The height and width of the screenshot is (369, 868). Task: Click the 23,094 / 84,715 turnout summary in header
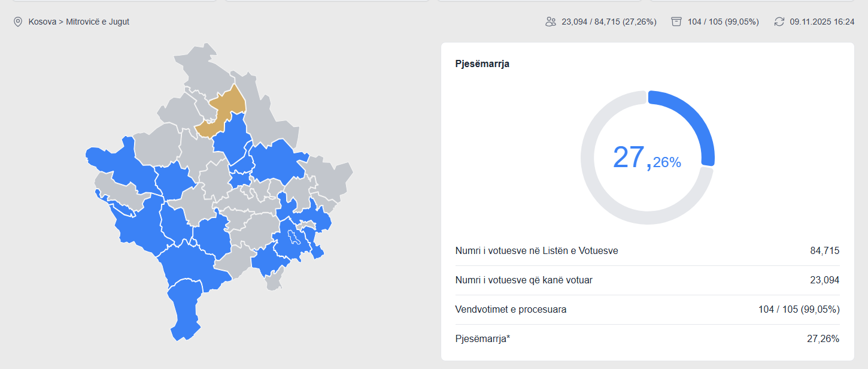click(x=609, y=22)
